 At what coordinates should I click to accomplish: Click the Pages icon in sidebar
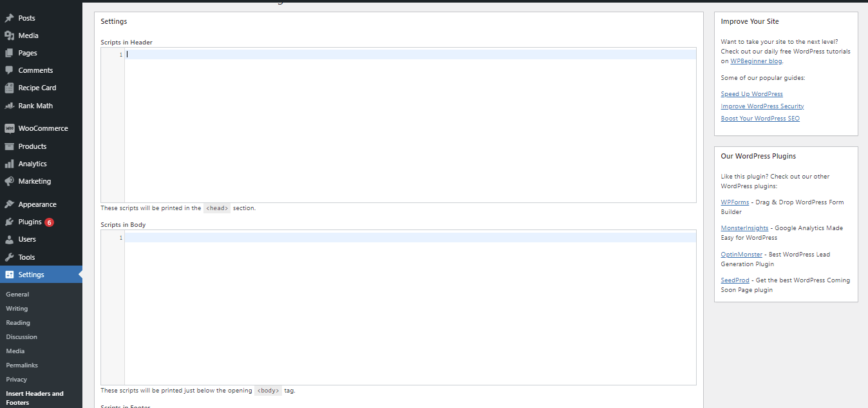[9, 53]
